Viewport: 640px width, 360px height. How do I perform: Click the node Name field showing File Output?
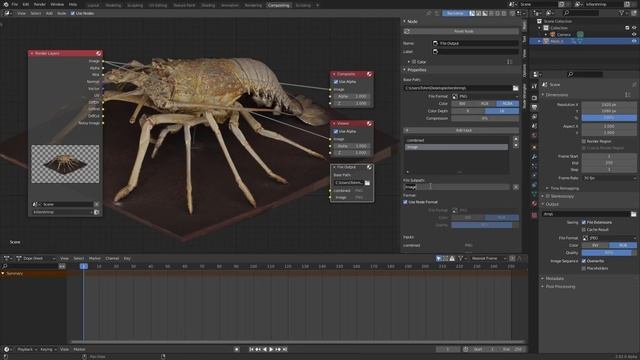click(x=475, y=43)
